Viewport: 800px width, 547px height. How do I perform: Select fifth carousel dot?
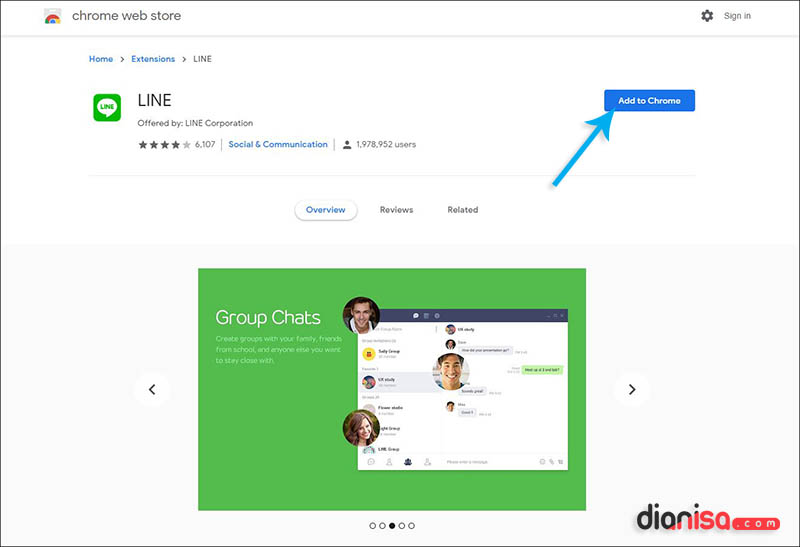pos(412,526)
